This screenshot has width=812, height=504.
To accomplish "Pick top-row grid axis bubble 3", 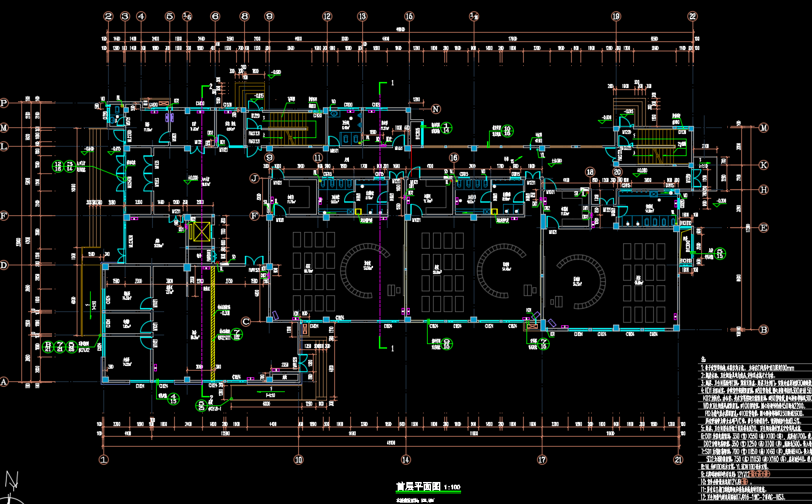I will (x=125, y=16).
